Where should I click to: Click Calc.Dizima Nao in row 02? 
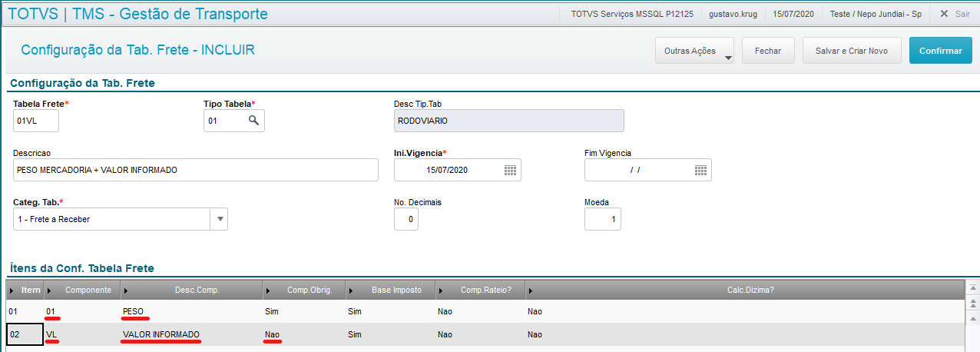coord(744,335)
